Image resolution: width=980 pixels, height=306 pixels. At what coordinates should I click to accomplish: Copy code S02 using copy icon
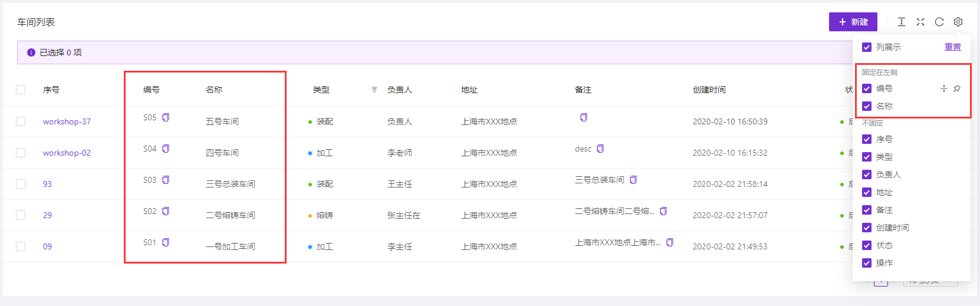(x=166, y=211)
